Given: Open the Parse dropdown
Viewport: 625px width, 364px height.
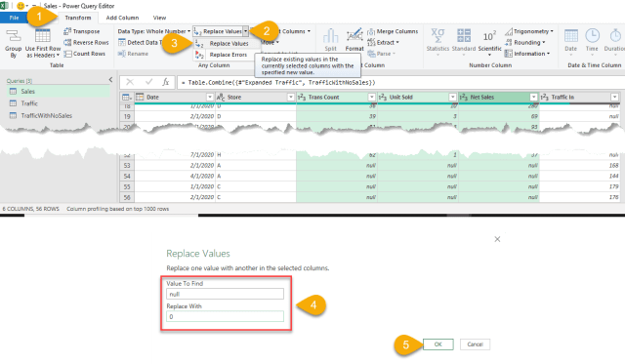Looking at the screenshot, I should (x=382, y=54).
